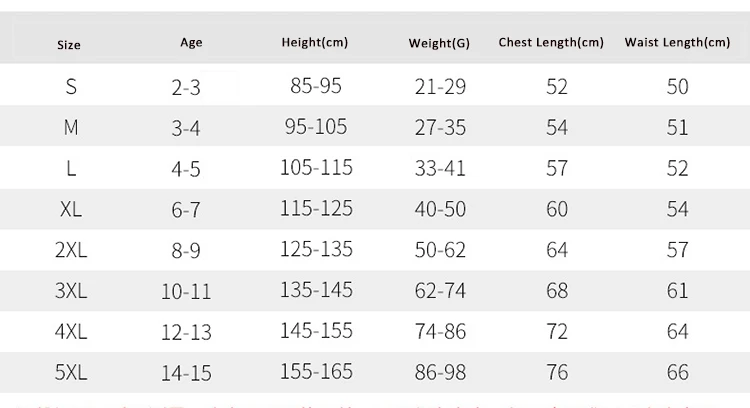This screenshot has width=750, height=408.
Task: Select the S size cell
Action: point(71,87)
